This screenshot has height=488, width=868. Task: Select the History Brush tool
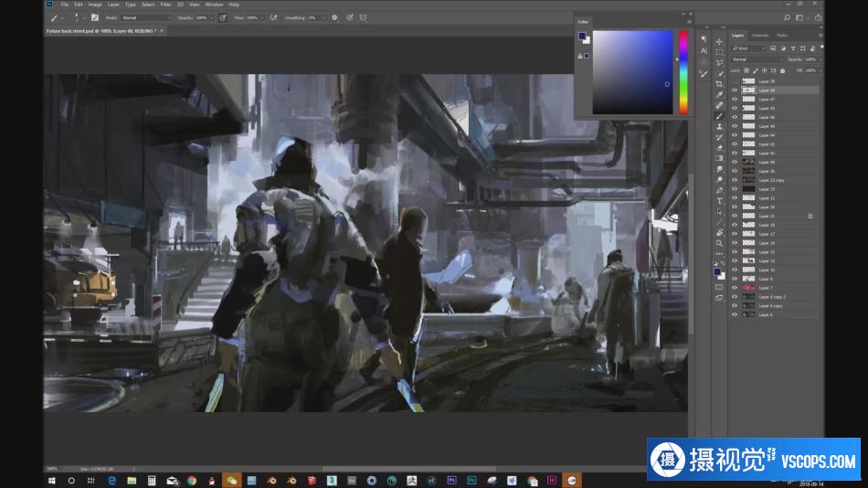(719, 137)
